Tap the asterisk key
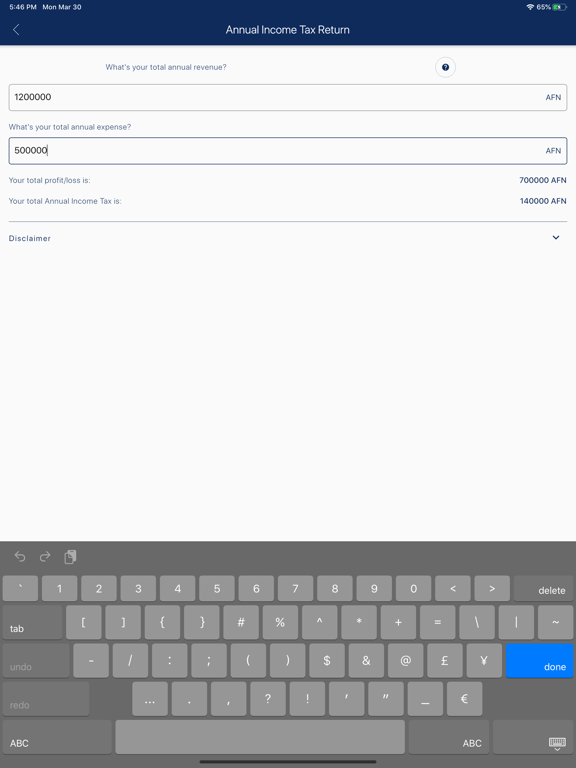 coord(359,622)
